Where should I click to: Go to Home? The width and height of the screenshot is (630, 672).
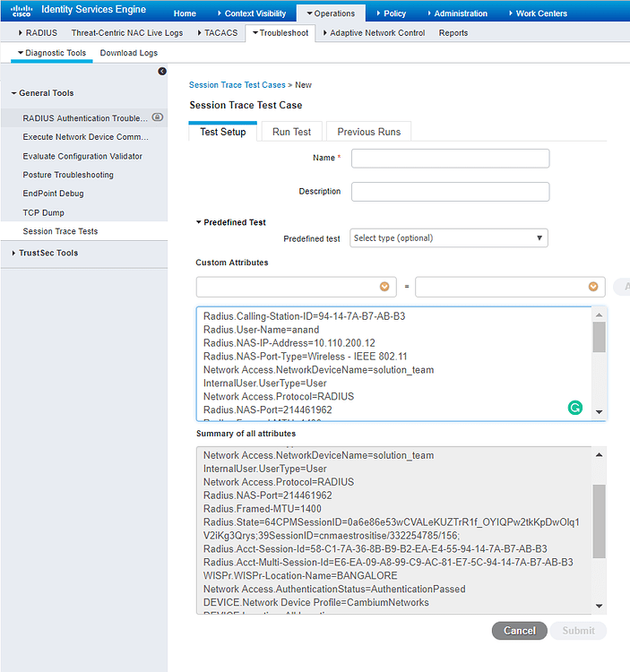185,13
